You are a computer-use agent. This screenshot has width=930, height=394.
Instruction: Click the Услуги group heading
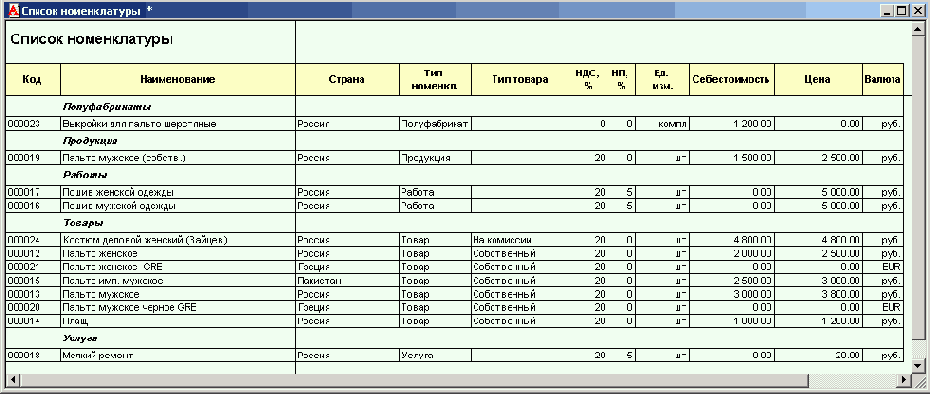click(79, 338)
